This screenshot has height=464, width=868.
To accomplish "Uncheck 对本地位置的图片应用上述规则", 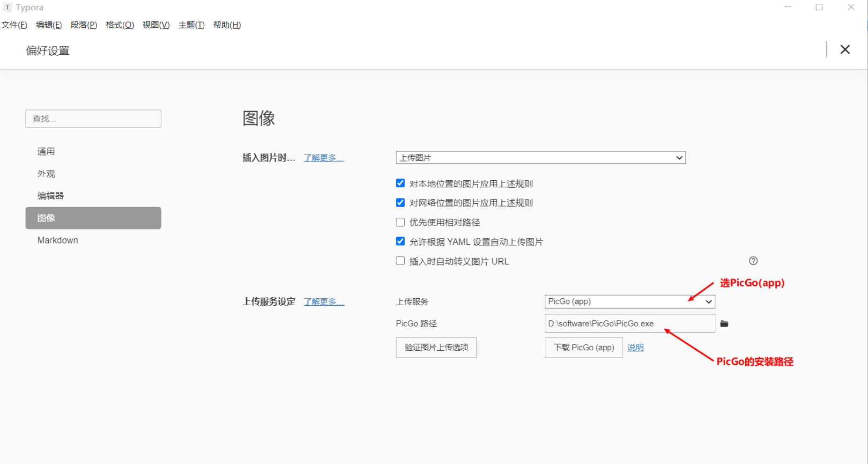I will click(400, 183).
